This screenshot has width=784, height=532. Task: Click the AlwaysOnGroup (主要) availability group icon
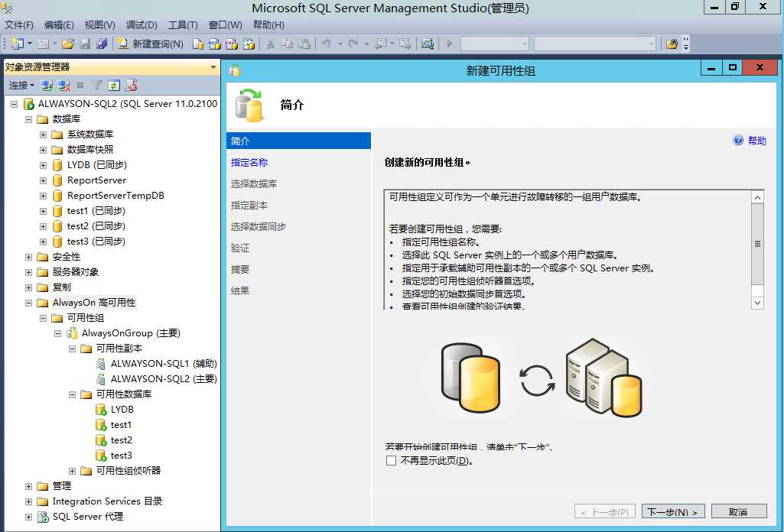click(x=72, y=333)
